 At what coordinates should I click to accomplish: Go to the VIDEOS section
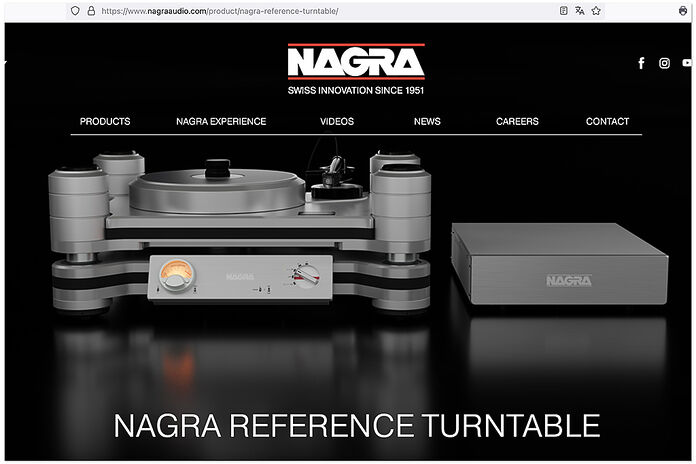pos(337,121)
